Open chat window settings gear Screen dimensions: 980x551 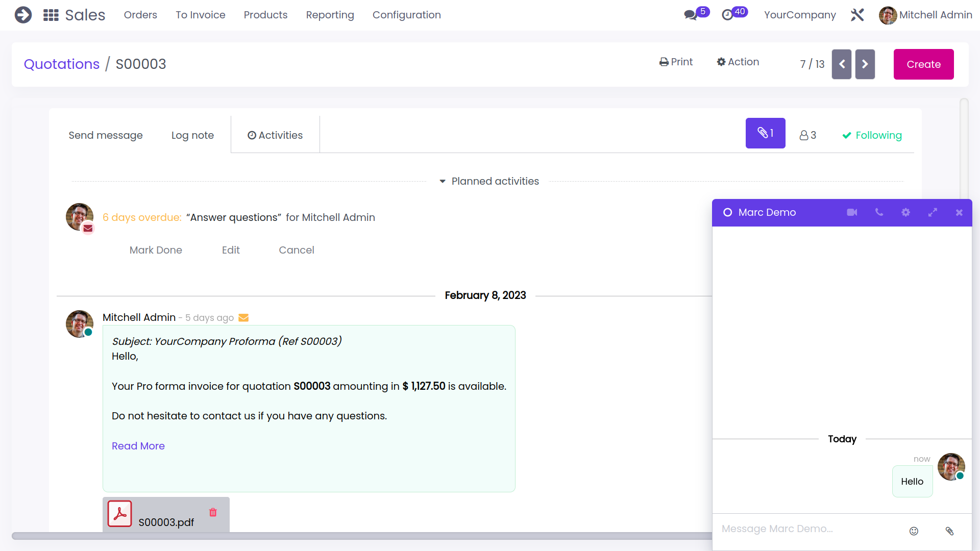click(x=905, y=212)
